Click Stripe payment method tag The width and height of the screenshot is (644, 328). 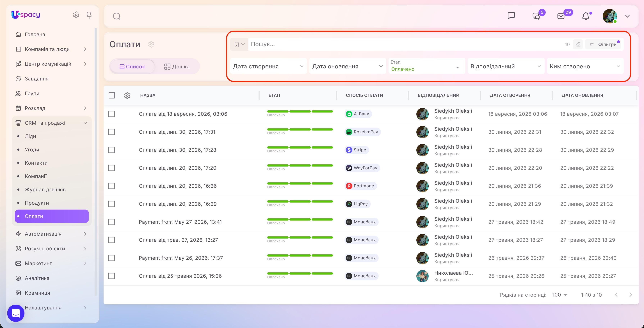point(357,150)
